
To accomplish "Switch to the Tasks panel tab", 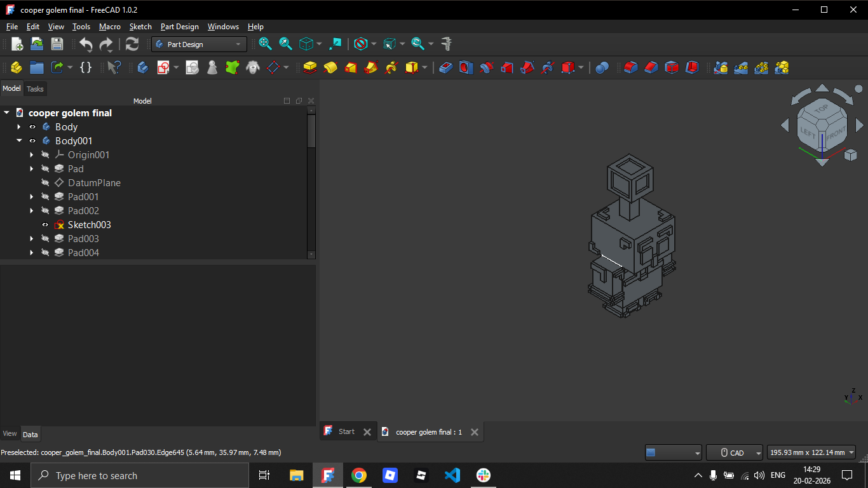I will (x=35, y=89).
